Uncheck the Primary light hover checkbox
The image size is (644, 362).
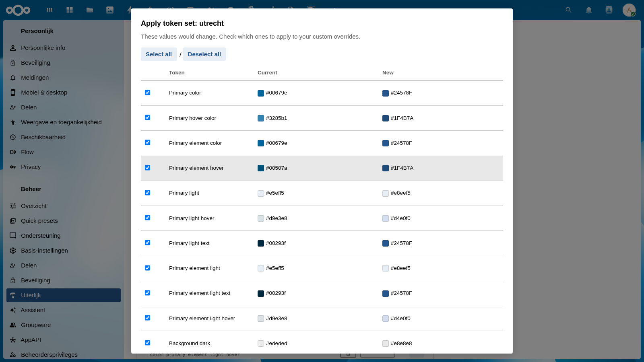[147, 218]
